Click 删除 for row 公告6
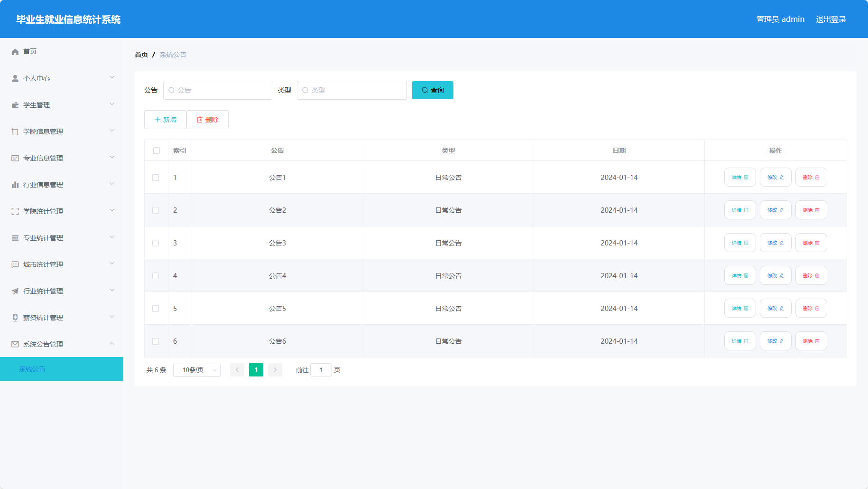868x489 pixels. (x=811, y=341)
